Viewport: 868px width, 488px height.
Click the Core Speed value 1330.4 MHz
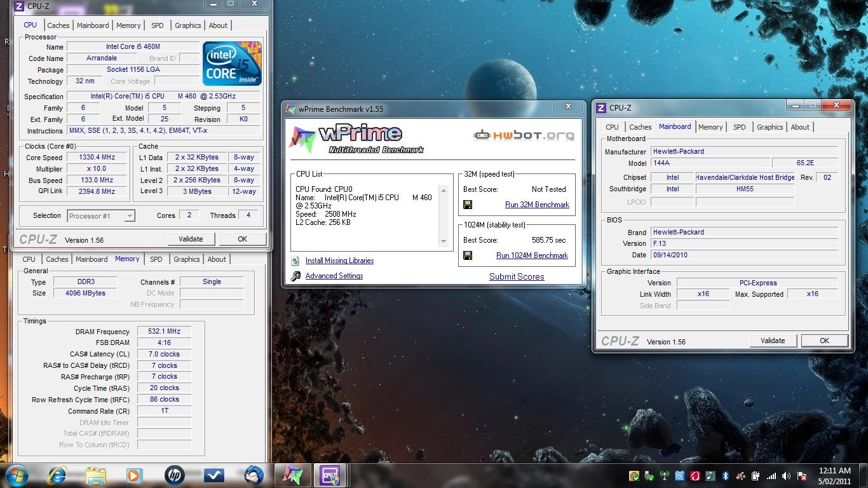pos(97,158)
